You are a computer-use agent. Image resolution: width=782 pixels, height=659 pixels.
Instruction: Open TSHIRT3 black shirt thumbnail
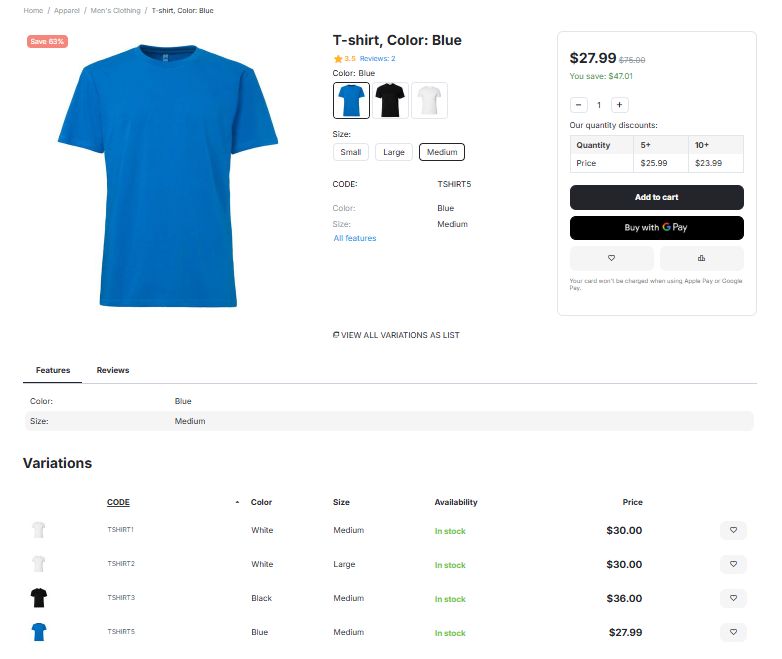(39, 598)
